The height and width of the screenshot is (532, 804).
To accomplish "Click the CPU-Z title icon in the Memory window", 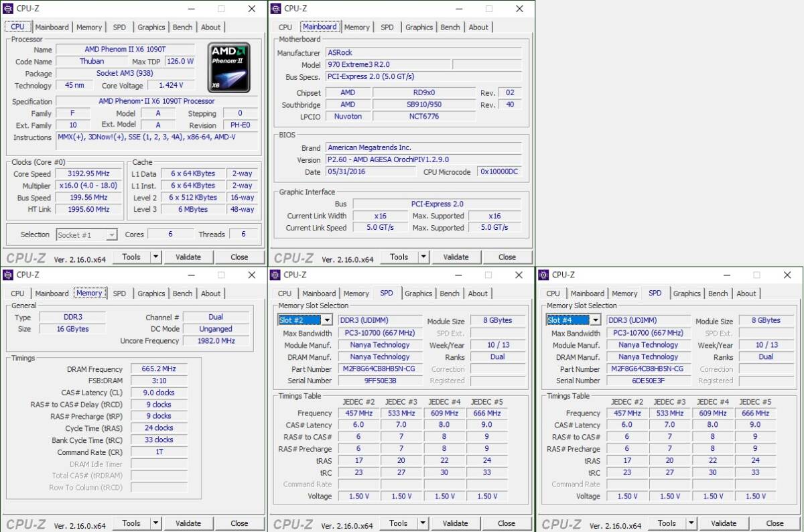I will (8, 275).
